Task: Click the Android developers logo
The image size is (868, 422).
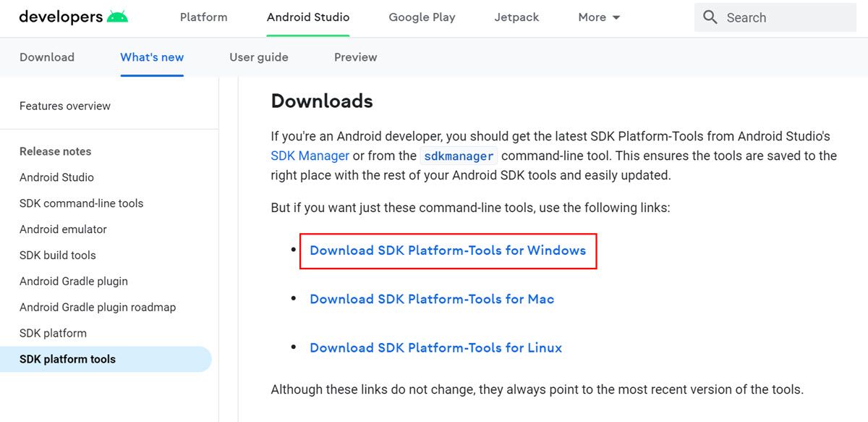Action: pos(73,17)
